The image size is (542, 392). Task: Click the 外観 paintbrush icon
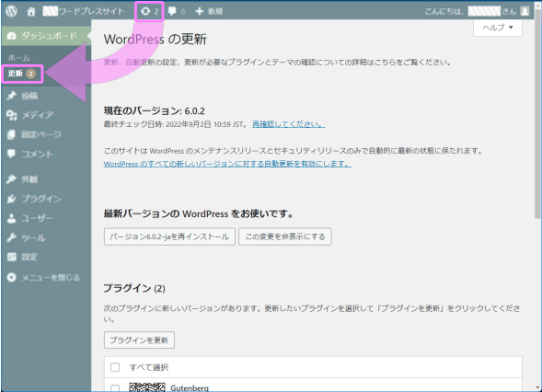click(x=12, y=179)
